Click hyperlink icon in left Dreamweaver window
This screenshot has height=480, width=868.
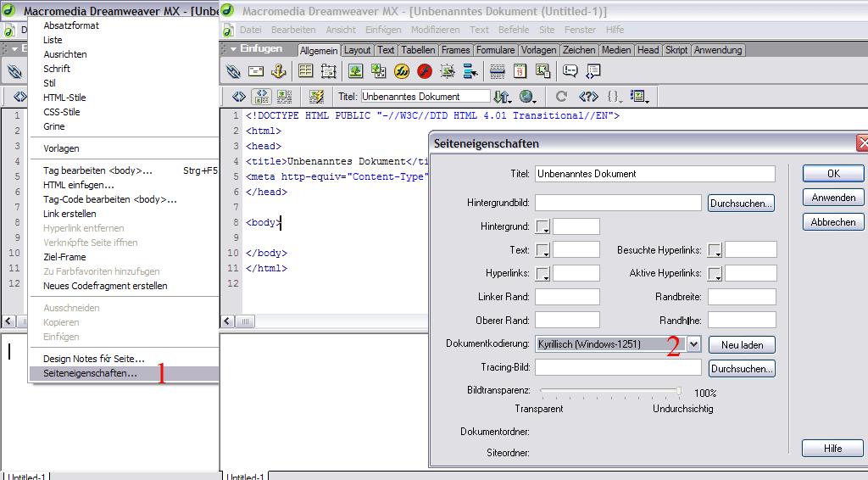(14, 71)
